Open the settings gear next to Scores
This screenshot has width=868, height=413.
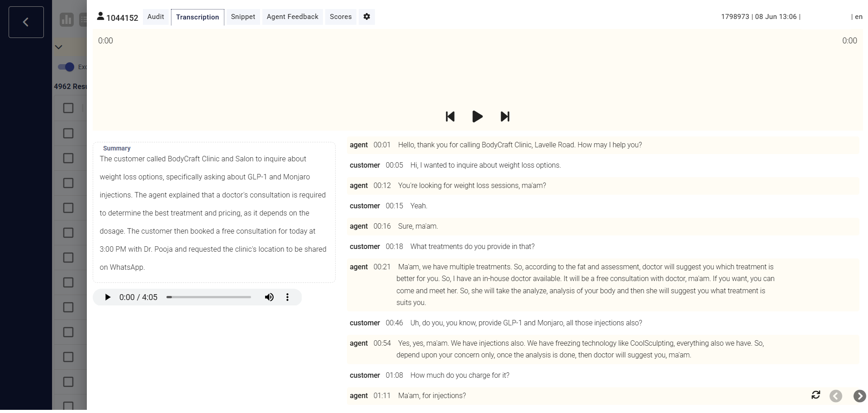point(367,17)
